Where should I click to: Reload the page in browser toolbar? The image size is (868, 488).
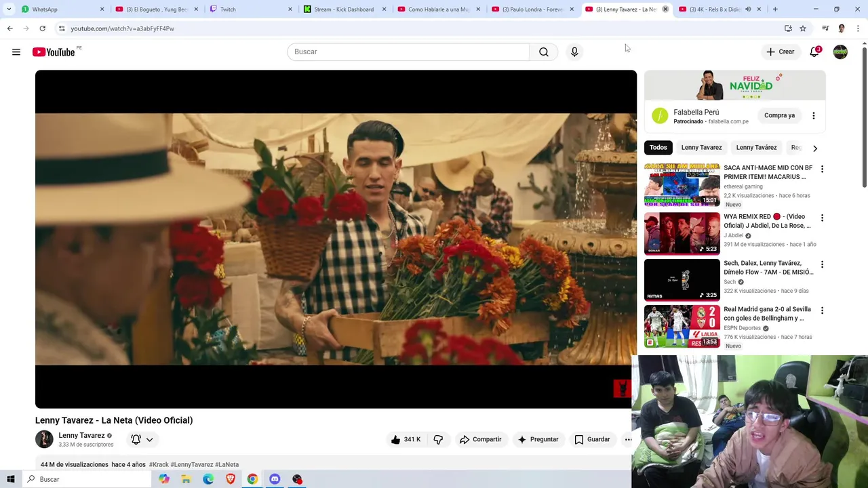(x=42, y=28)
